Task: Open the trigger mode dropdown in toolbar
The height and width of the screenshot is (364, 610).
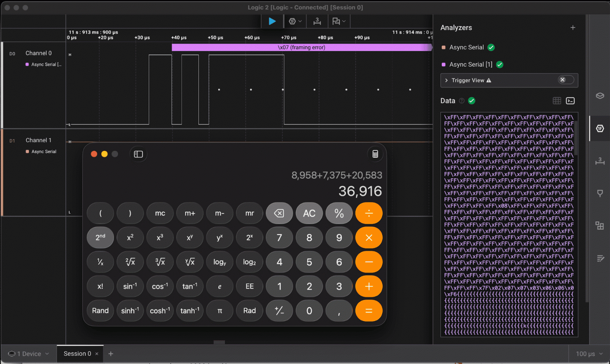Action: pos(295,21)
